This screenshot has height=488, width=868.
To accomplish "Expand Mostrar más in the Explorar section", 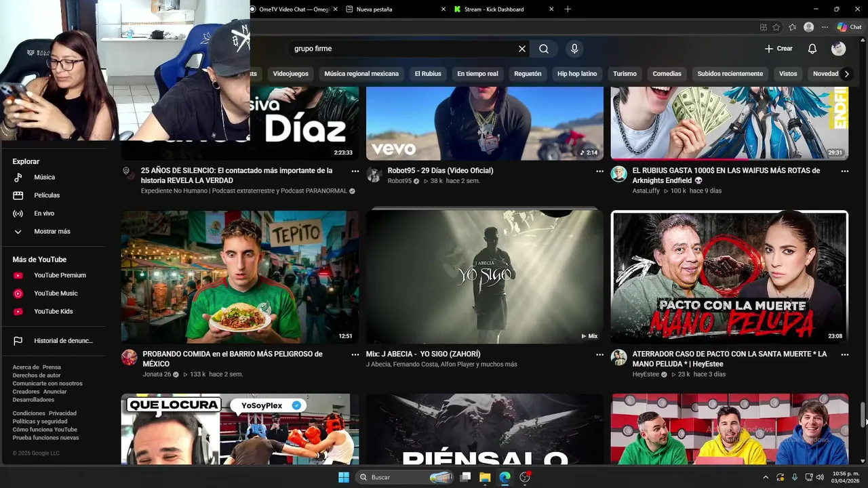I will (53, 232).
